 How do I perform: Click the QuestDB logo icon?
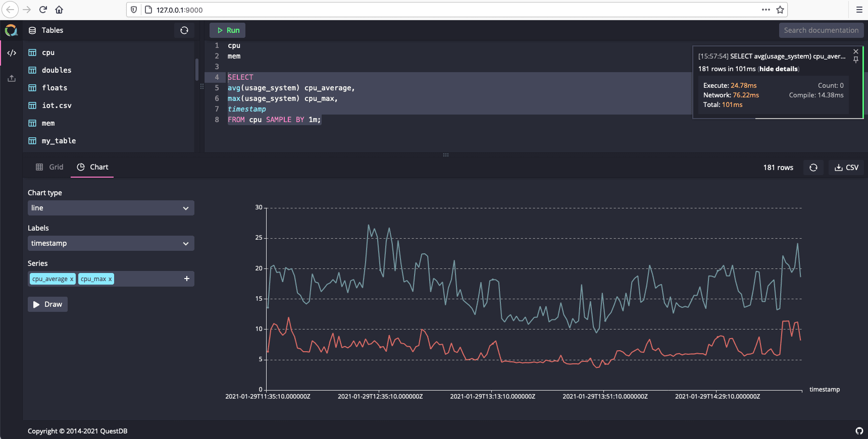click(11, 30)
